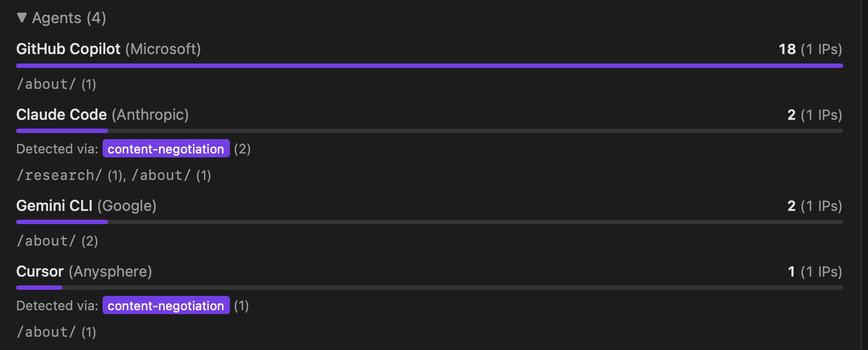Open the /about/ path under Claude Code

click(161, 176)
